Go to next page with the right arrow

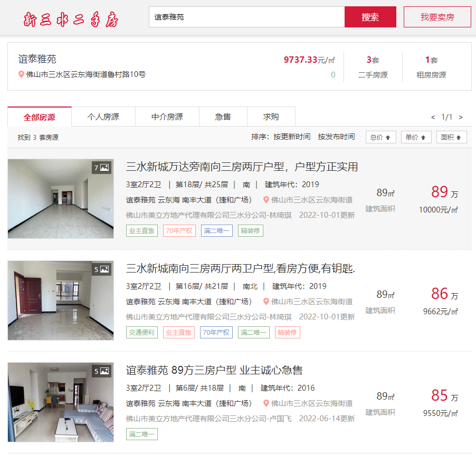[461, 117]
